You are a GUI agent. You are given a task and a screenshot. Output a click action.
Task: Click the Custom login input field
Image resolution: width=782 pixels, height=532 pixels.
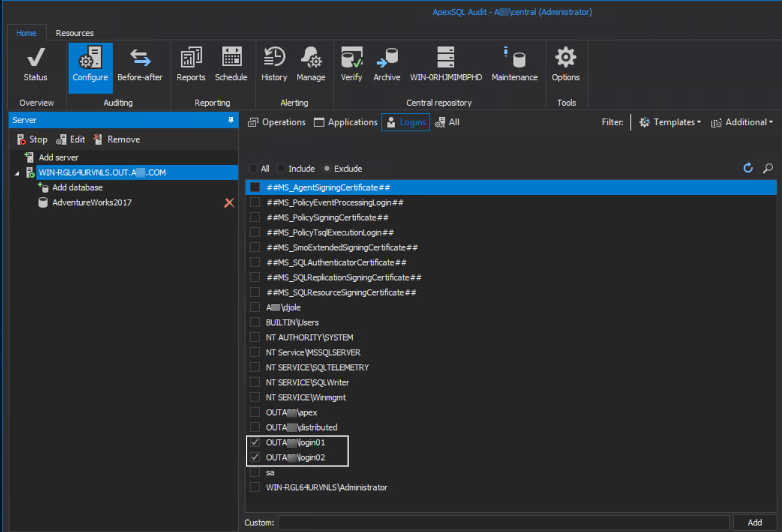pos(504,522)
